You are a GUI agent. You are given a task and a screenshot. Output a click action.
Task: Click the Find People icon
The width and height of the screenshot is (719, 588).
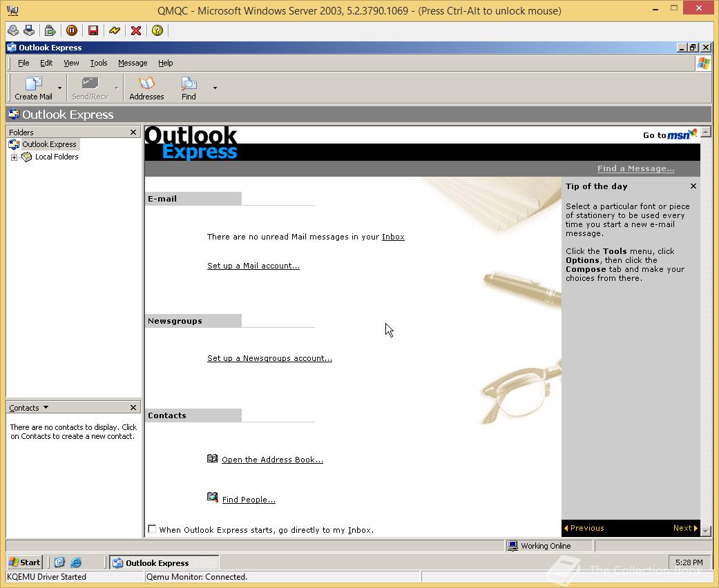point(212,497)
